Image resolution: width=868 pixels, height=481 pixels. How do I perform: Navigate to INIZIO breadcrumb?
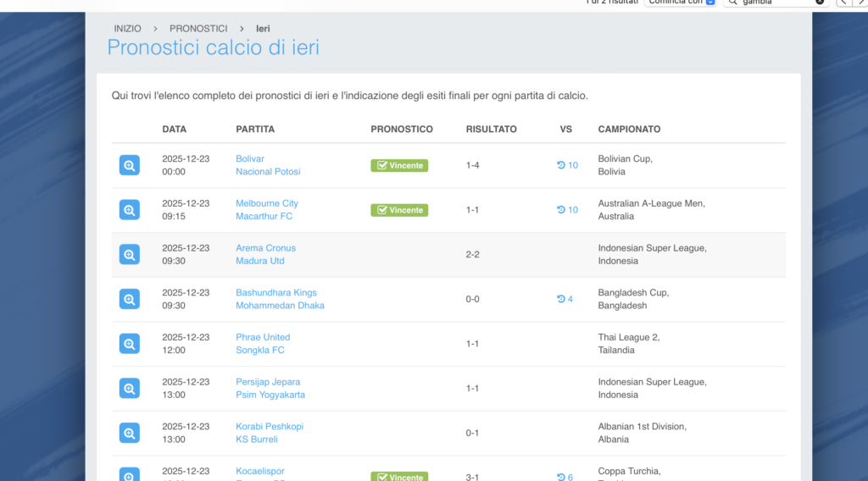pos(128,29)
